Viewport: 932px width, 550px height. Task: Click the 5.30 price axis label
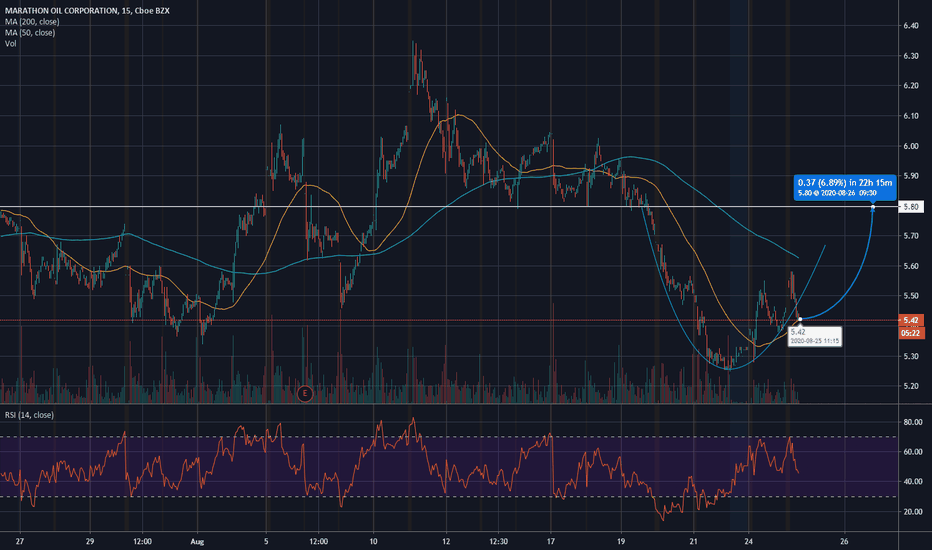point(911,357)
